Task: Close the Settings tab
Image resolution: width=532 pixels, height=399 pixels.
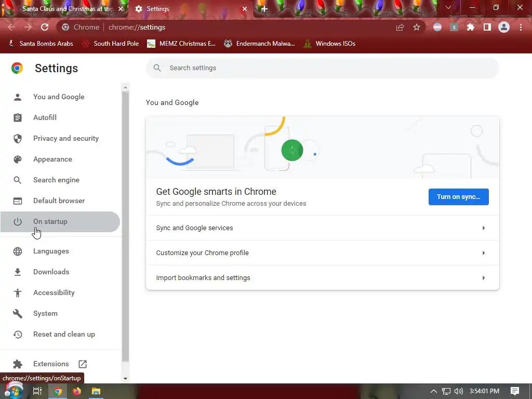Action: click(x=245, y=9)
